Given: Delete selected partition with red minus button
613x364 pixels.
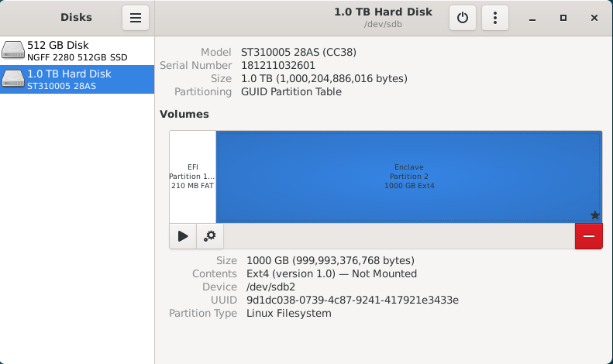Looking at the screenshot, I should point(588,236).
